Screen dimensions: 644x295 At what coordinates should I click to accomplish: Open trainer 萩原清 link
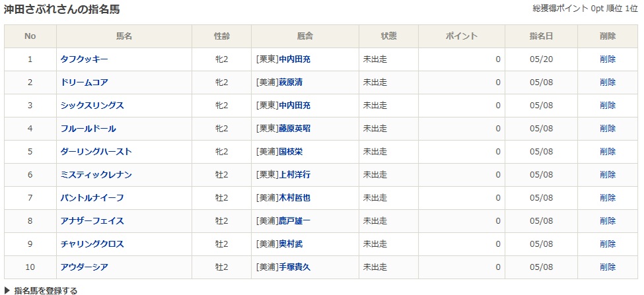pos(291,82)
